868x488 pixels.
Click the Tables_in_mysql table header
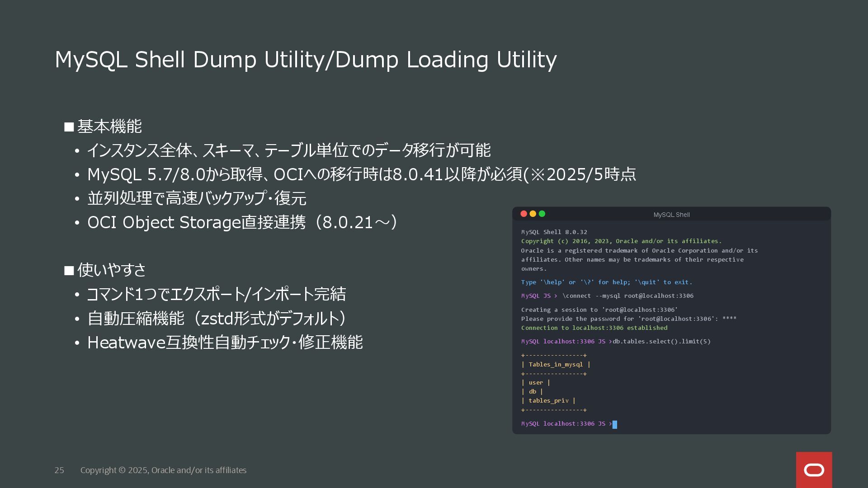coord(556,365)
